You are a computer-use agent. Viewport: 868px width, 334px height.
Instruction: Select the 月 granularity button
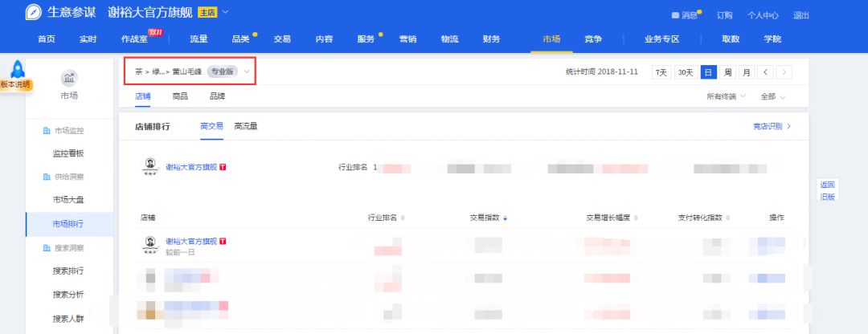[747, 72]
